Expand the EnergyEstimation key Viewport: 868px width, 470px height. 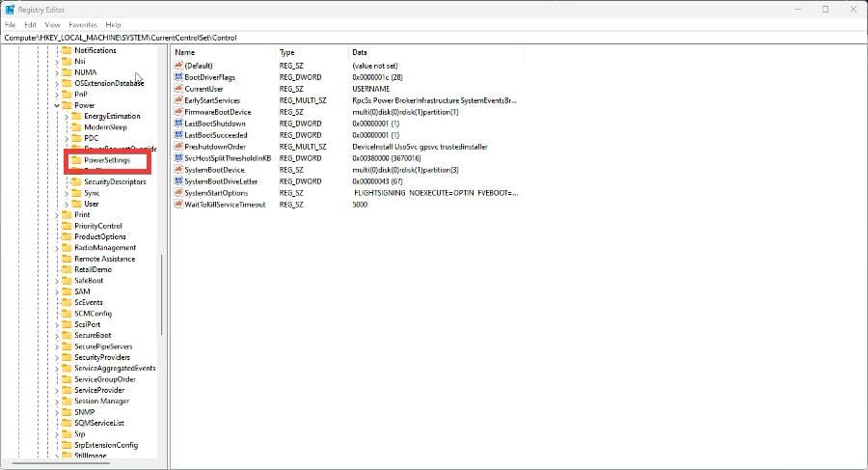(67, 117)
